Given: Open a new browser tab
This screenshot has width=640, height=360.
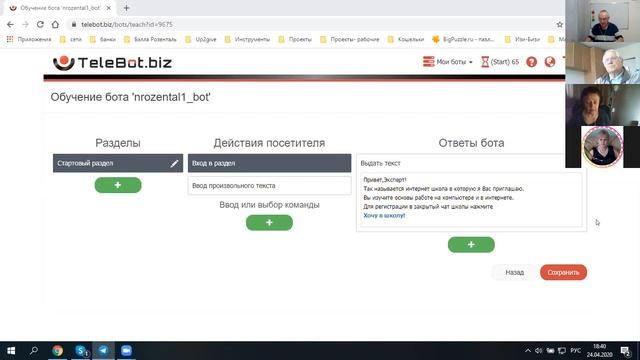Looking at the screenshot, I should [126, 8].
